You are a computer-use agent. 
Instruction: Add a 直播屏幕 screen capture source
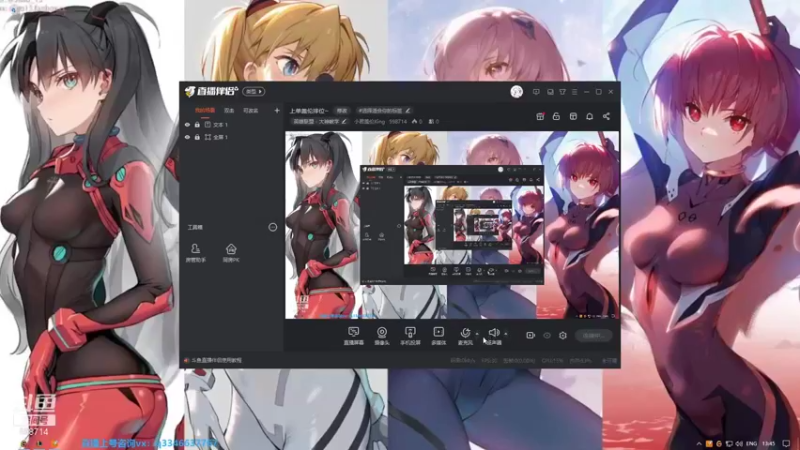(x=353, y=336)
